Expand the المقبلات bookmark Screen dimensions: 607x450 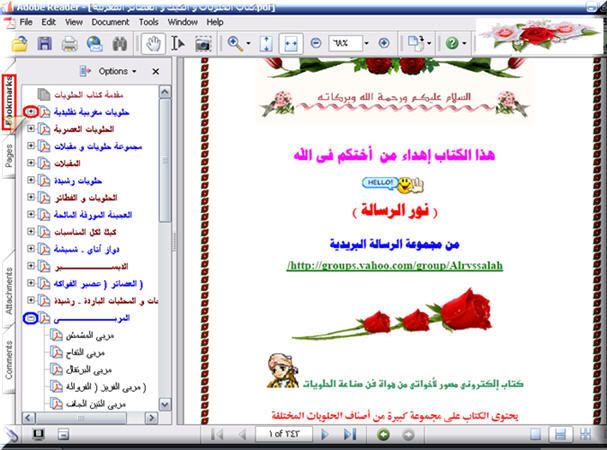point(31,163)
